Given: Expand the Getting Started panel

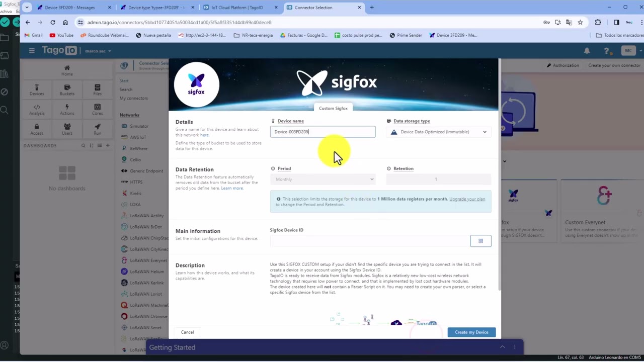Looking at the screenshot, I should (502, 347).
